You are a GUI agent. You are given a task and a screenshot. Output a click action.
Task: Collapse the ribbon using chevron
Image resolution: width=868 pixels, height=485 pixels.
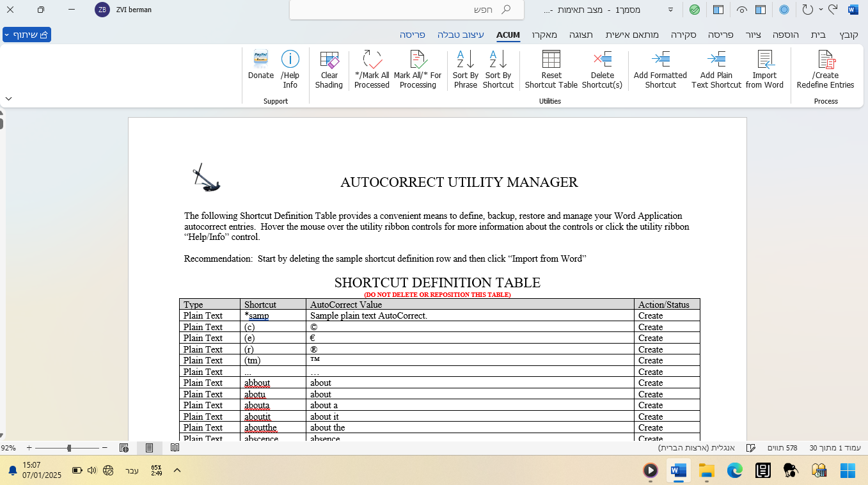click(8, 99)
